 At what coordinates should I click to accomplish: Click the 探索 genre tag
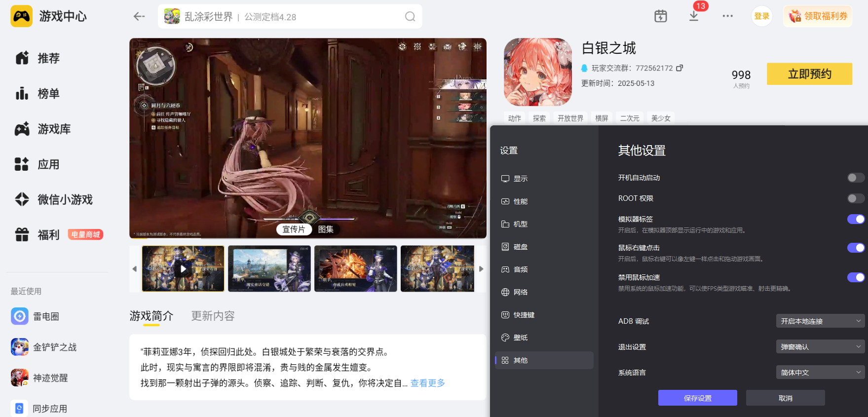coord(539,118)
